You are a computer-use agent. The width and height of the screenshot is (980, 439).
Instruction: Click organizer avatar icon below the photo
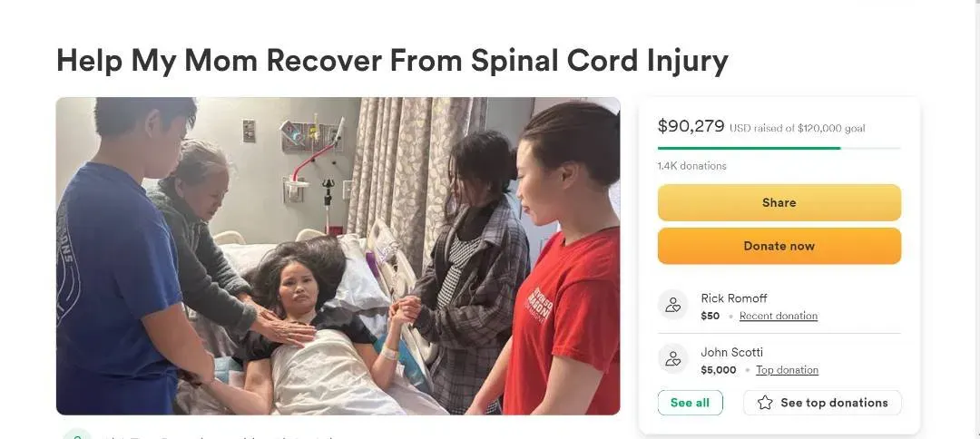pyautogui.click(x=77, y=434)
